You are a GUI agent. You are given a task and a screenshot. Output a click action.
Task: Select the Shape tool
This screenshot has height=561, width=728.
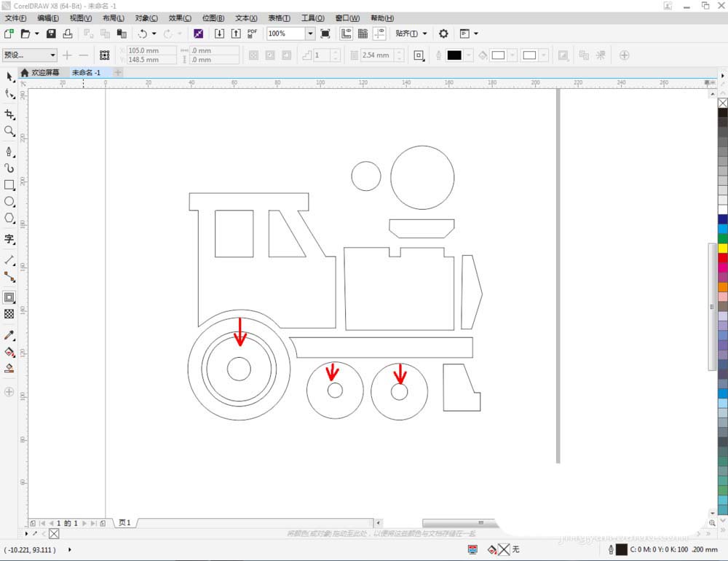pyautogui.click(x=9, y=94)
